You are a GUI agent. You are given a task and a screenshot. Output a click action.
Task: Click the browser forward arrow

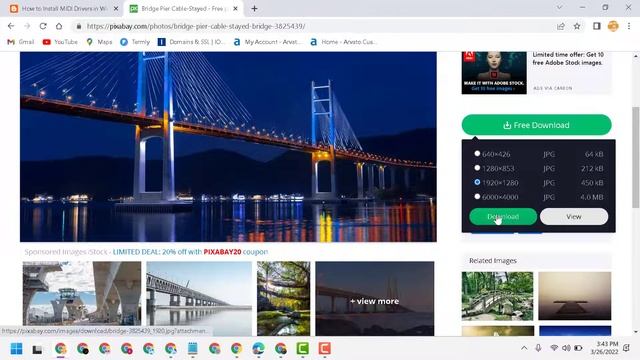tap(27, 26)
